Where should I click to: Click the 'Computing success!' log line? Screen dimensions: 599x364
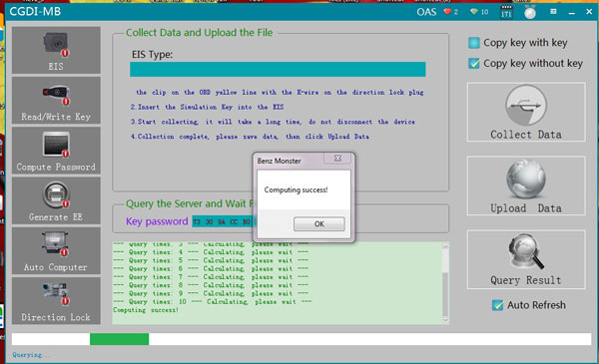(x=146, y=310)
